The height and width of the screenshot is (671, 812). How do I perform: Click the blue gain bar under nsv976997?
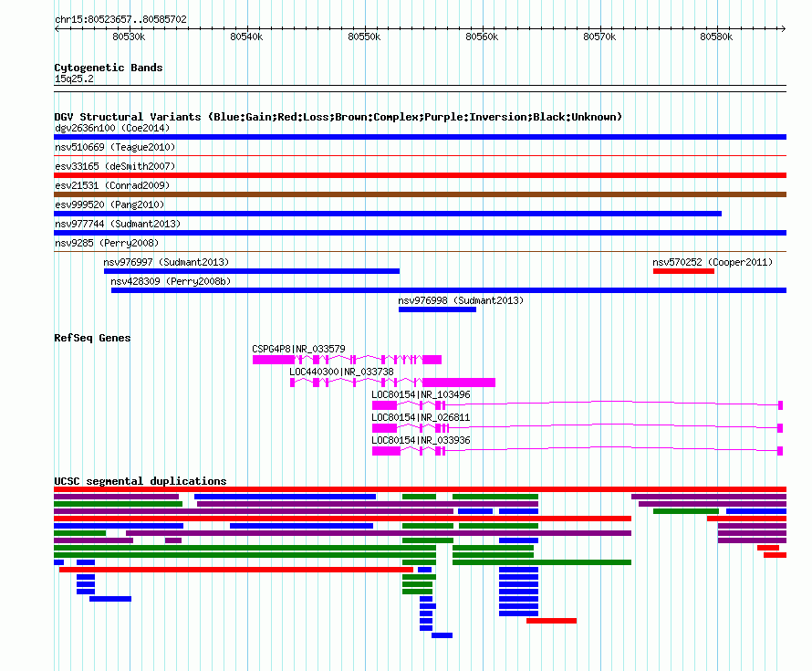pyautogui.click(x=252, y=271)
